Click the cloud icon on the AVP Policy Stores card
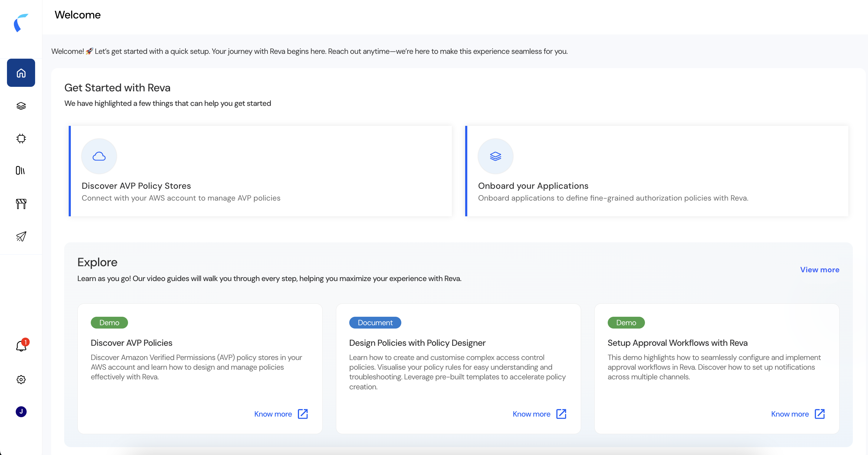Image resolution: width=868 pixels, height=455 pixels. pos(99,156)
